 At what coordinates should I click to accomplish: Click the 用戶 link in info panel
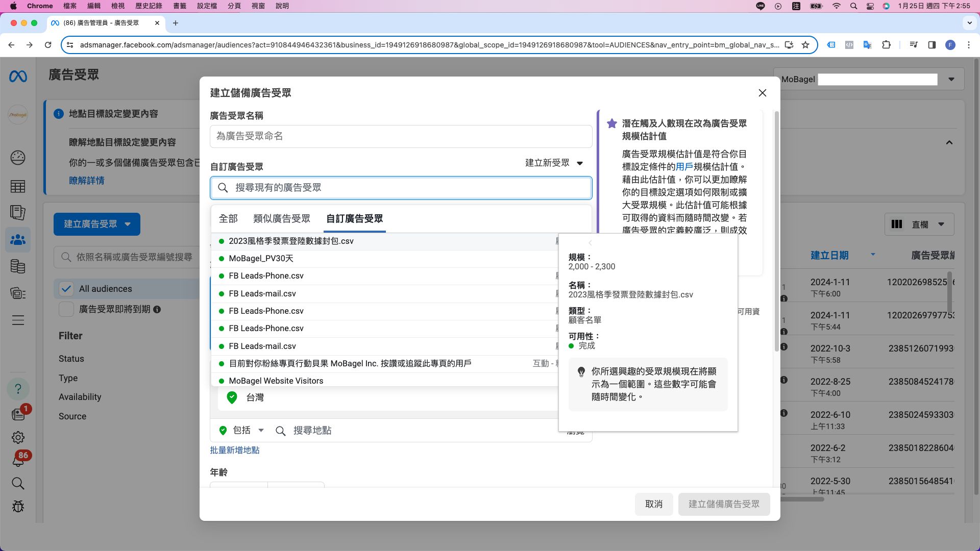tap(684, 167)
